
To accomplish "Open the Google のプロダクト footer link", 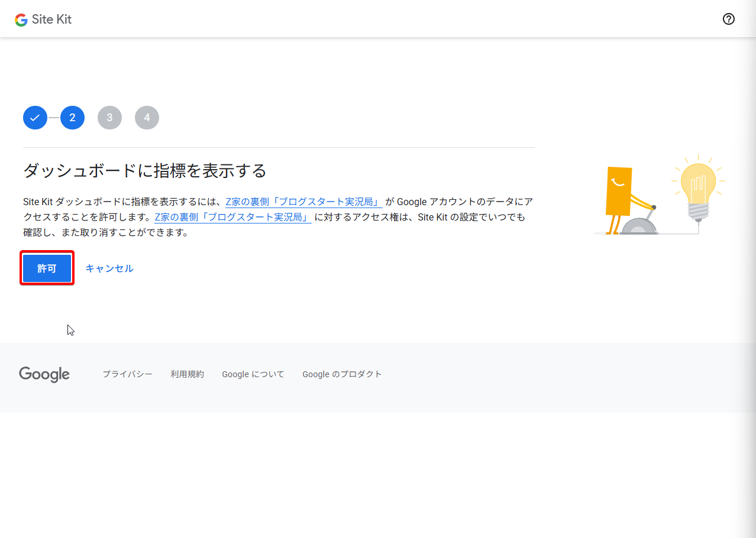I will (342, 374).
